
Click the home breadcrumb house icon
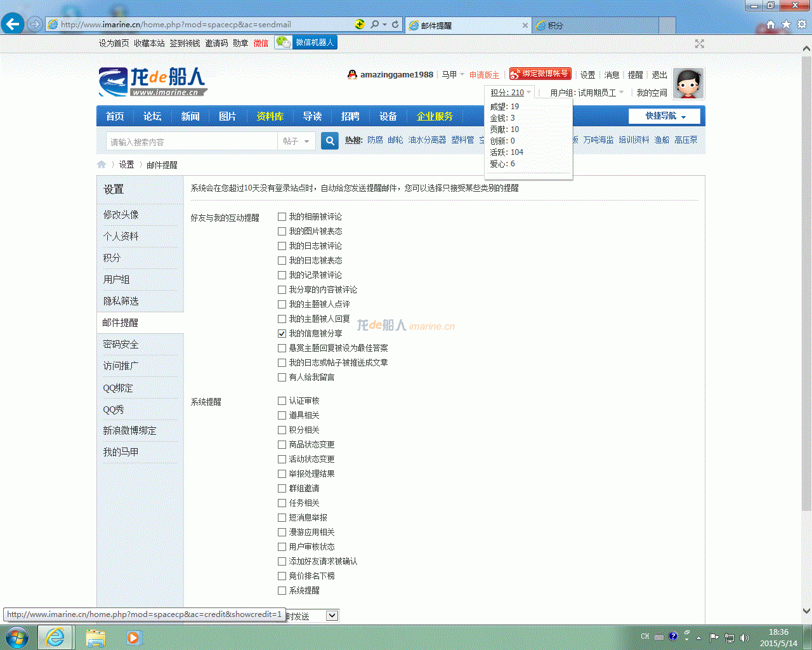(x=101, y=164)
